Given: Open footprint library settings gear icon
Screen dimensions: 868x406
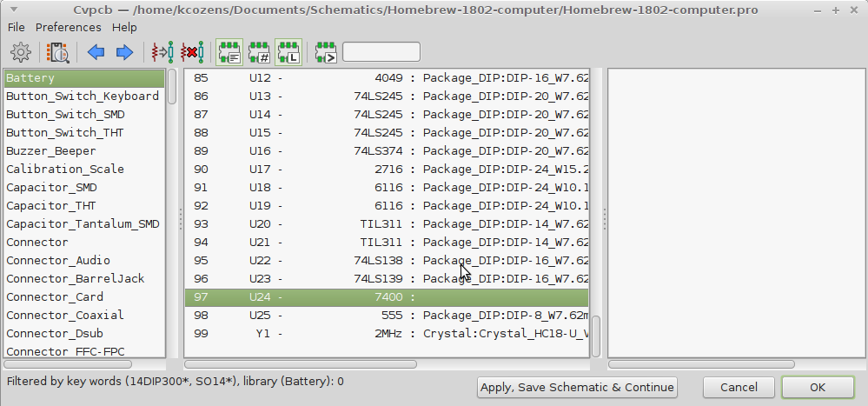Looking at the screenshot, I should point(21,53).
